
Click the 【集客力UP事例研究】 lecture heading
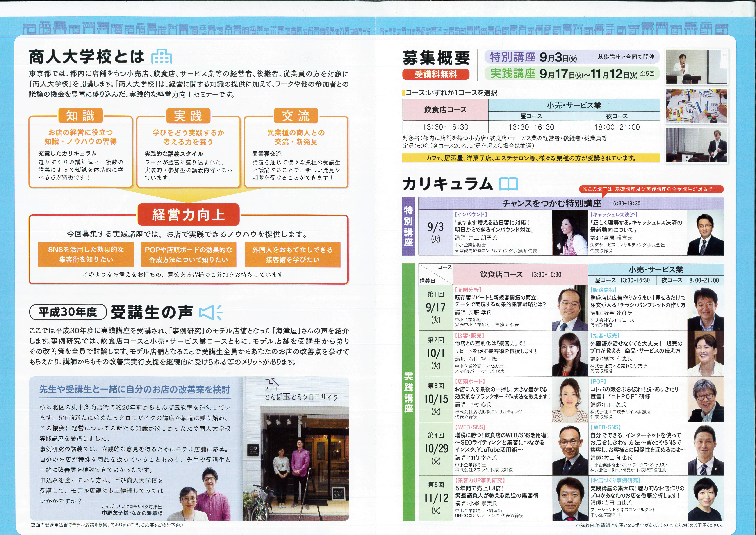click(480, 480)
